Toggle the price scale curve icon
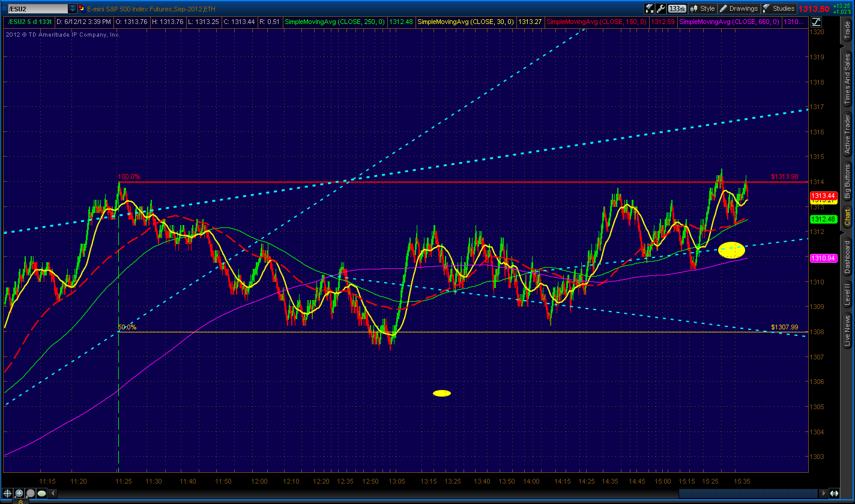Screen dimensions: 855x504 pos(815,22)
